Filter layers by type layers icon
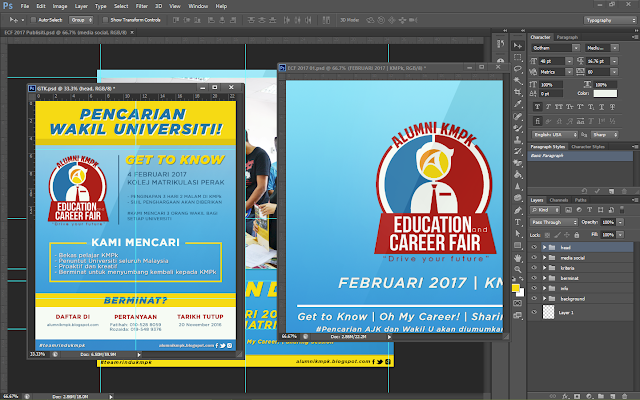The height and width of the screenshot is (400, 640). tap(589, 210)
